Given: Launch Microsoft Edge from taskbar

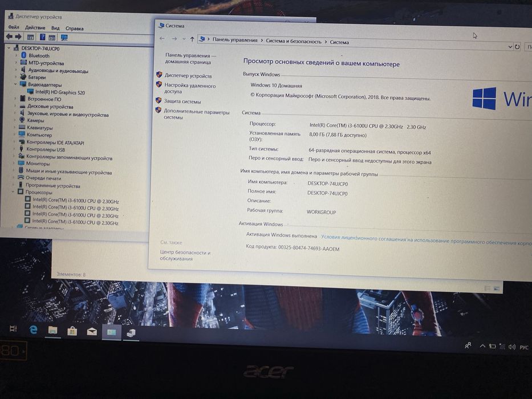Looking at the screenshot, I should (x=33, y=329).
